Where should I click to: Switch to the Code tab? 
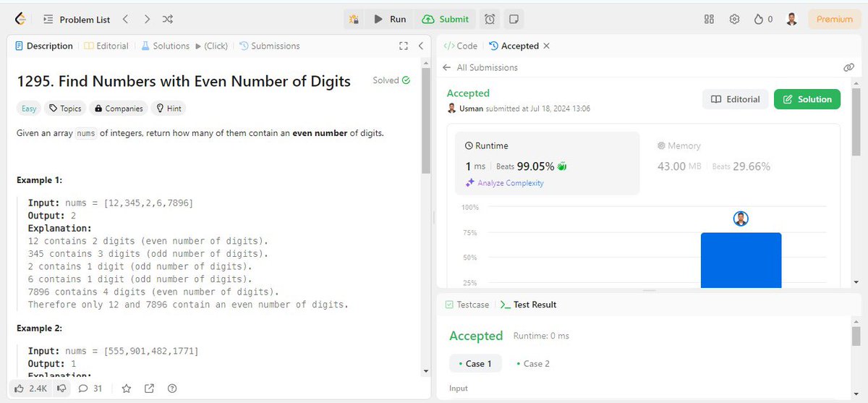[x=460, y=46]
